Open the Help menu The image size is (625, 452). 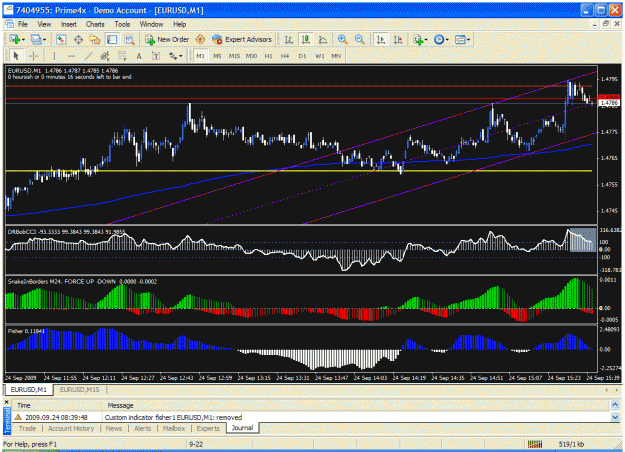click(179, 24)
